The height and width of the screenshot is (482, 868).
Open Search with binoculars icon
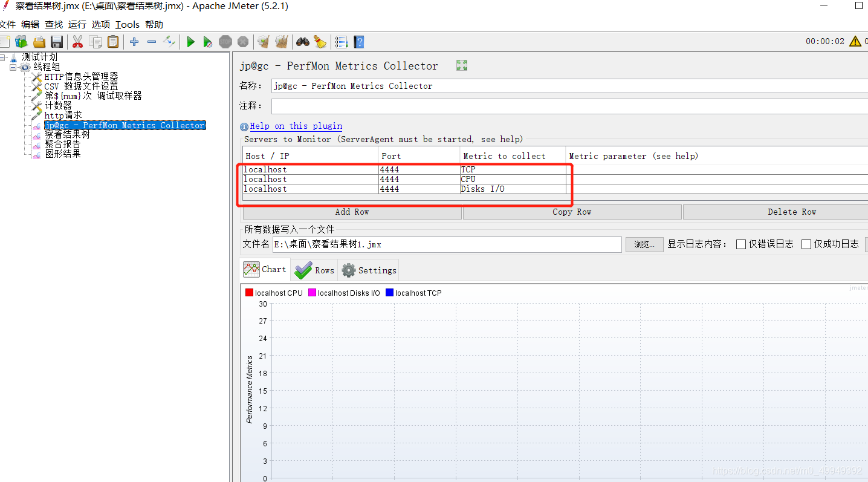(x=303, y=42)
